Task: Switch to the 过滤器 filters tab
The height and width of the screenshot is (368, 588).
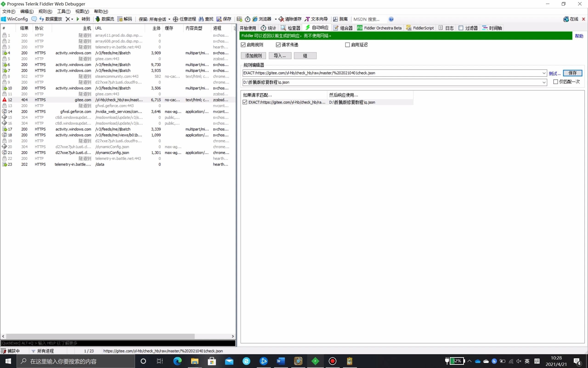Action: click(x=468, y=28)
